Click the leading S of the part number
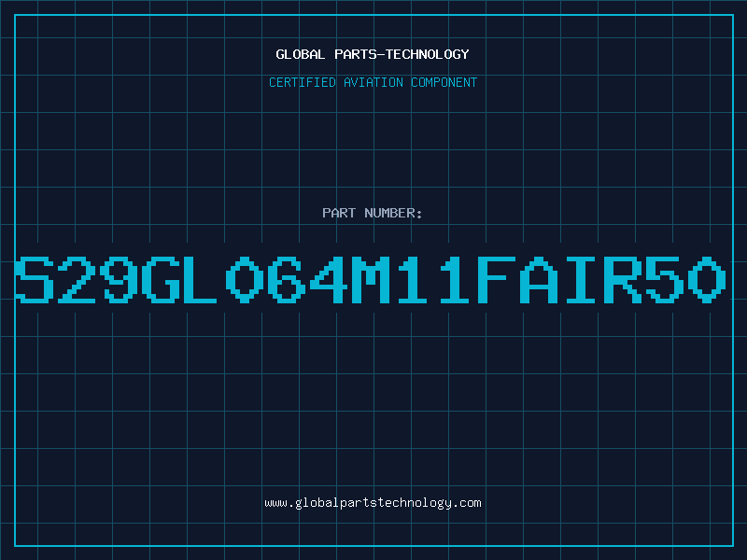747x560 pixels. (35, 279)
